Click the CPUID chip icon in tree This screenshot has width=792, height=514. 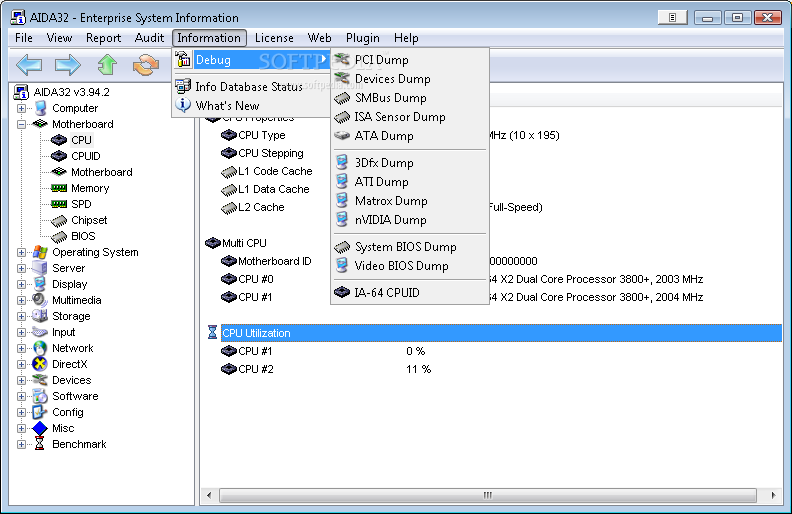click(x=59, y=156)
